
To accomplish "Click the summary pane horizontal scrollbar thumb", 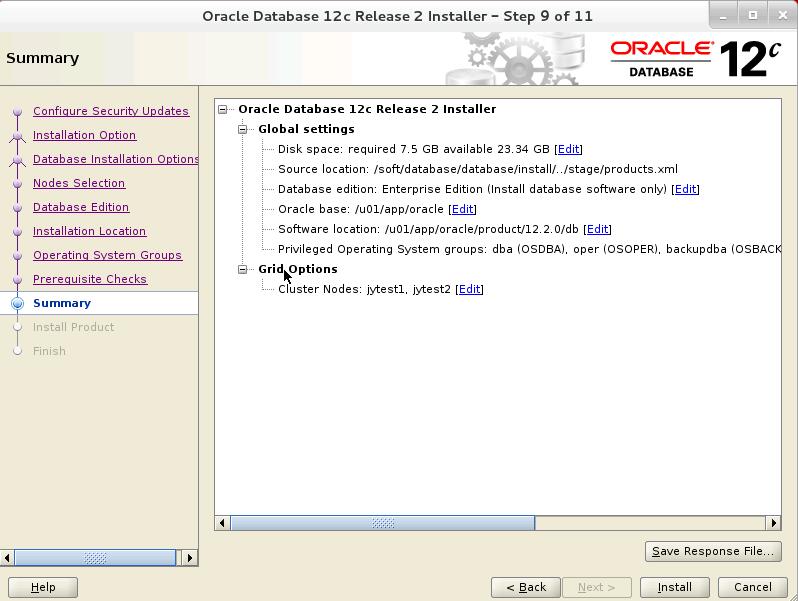I will pyautogui.click(x=383, y=523).
